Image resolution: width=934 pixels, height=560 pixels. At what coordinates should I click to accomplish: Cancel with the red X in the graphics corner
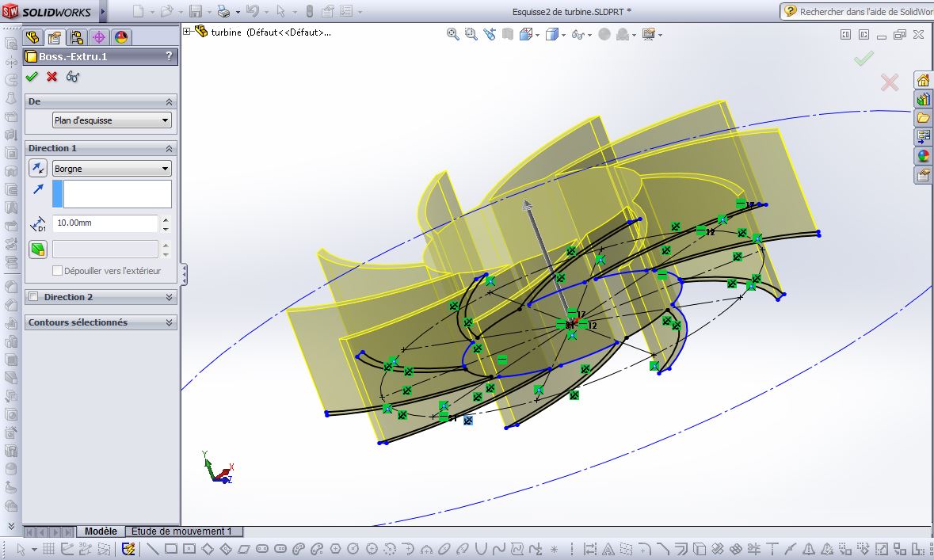[x=890, y=82]
